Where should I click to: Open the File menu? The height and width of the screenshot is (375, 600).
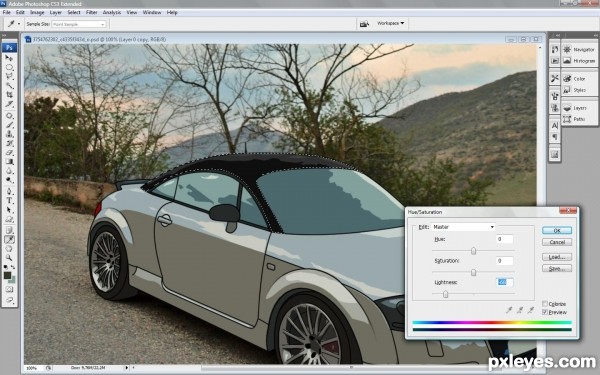click(x=7, y=12)
